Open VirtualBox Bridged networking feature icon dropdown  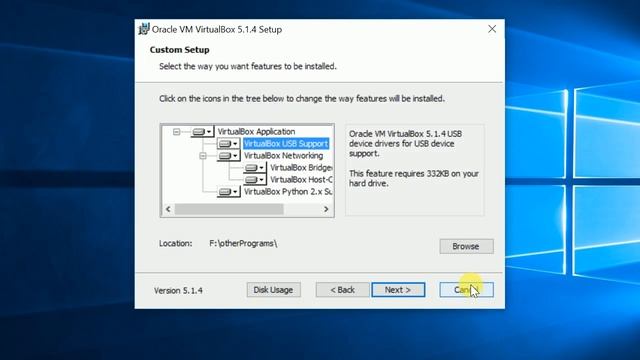click(255, 168)
